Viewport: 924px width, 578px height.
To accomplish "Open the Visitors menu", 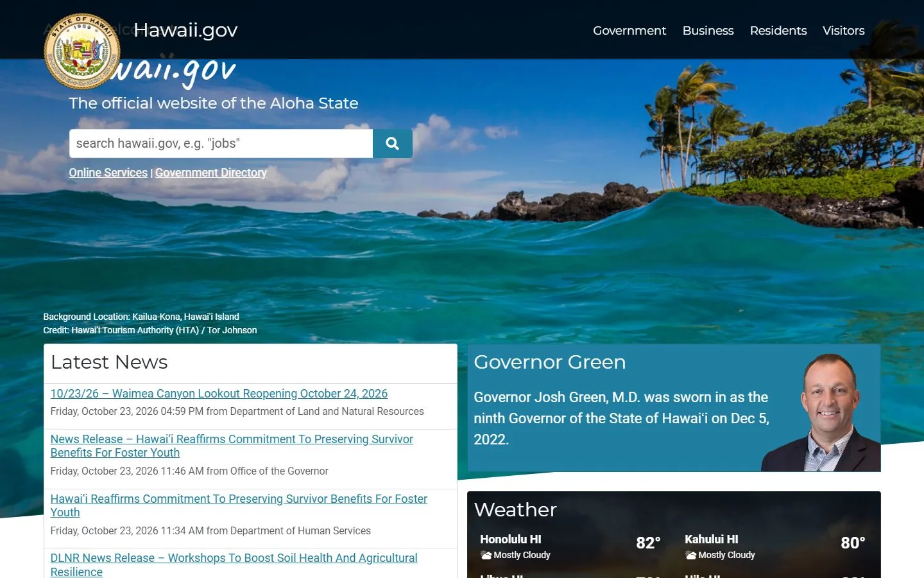I will click(x=844, y=30).
